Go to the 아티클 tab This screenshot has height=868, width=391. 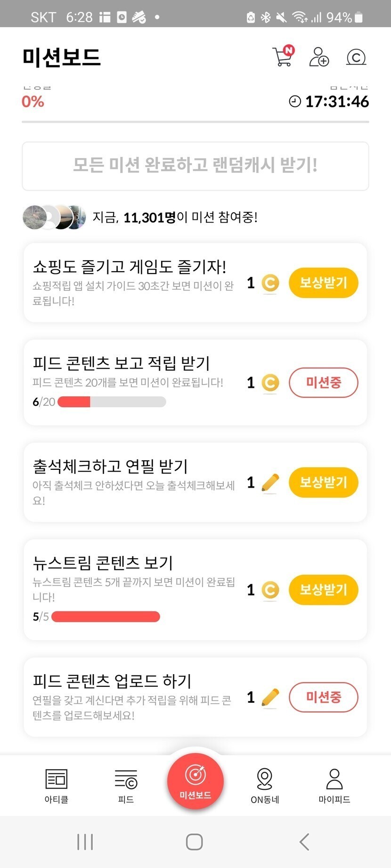pyautogui.click(x=57, y=785)
